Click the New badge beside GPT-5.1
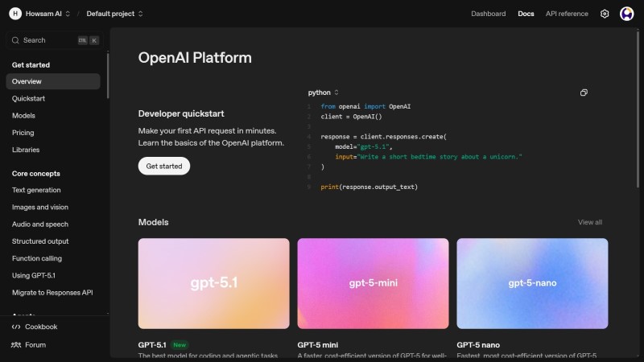This screenshot has height=362, width=644. tap(180, 345)
